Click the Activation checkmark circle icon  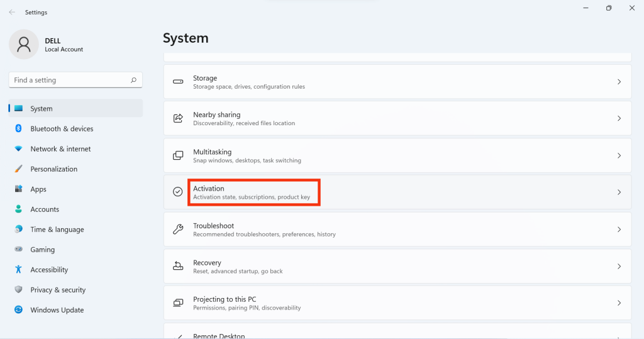(x=178, y=192)
